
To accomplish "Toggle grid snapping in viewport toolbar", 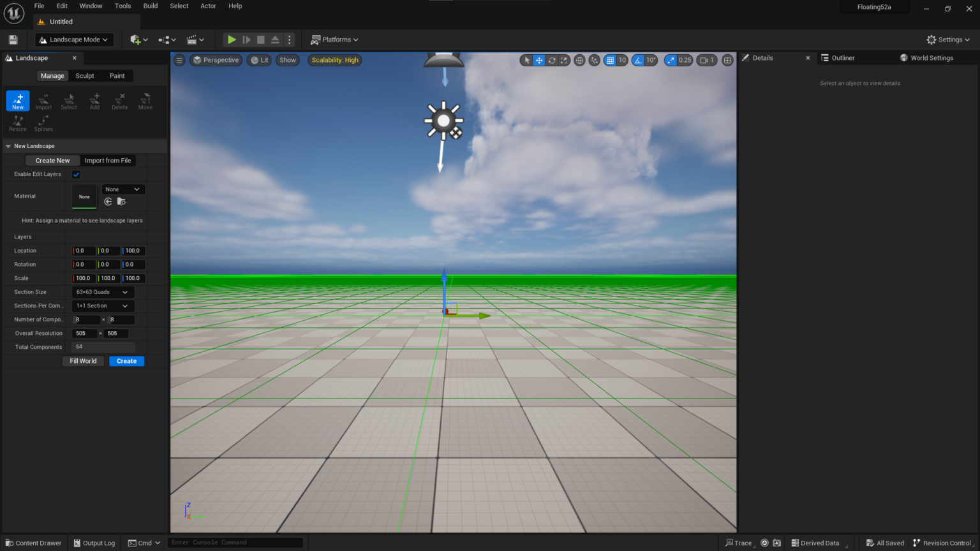I will [610, 60].
